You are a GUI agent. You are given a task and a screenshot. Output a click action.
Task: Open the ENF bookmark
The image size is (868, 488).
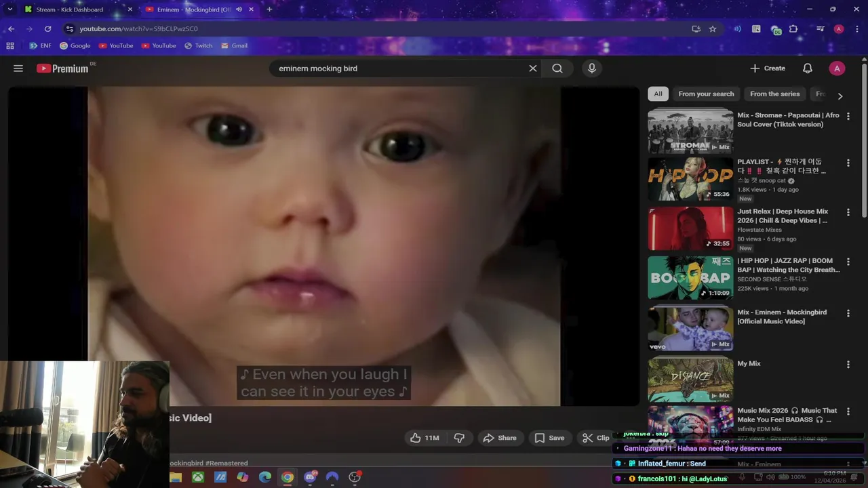[x=40, y=46]
